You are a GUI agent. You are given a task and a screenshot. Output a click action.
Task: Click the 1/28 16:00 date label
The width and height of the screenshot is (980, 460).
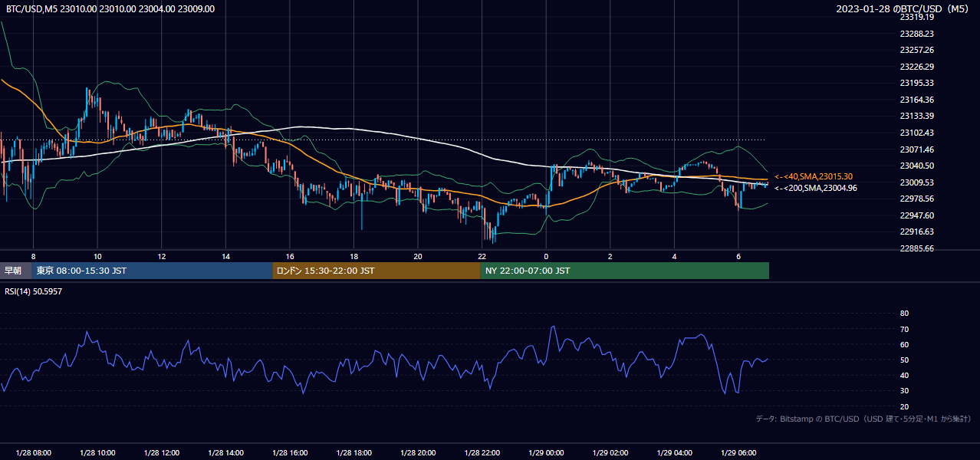tap(290, 453)
